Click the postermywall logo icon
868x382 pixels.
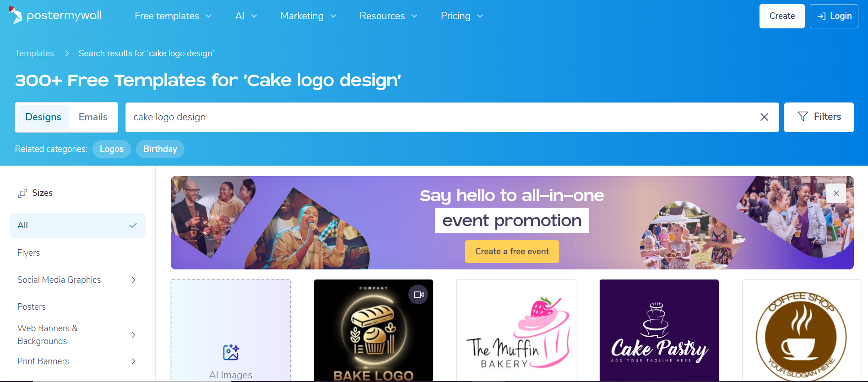click(16, 15)
